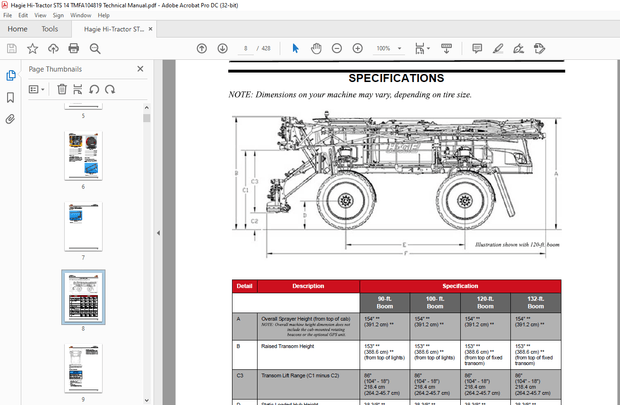Select the arrow selection tool
This screenshot has width=620, height=405.
pyautogui.click(x=295, y=48)
